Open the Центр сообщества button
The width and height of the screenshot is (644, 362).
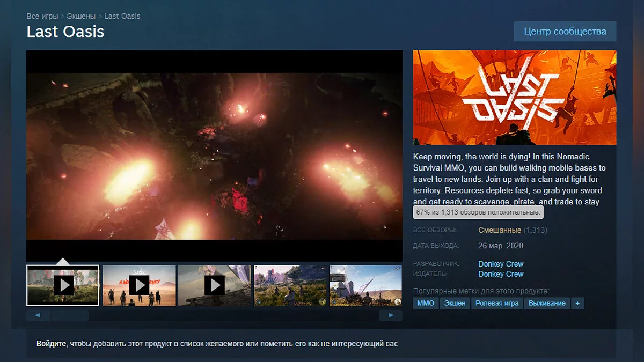[565, 31]
